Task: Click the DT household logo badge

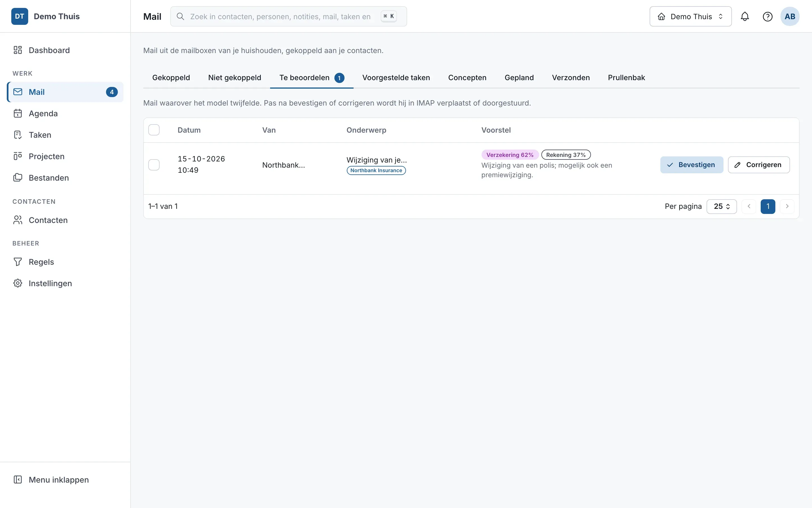Action: [x=19, y=16]
